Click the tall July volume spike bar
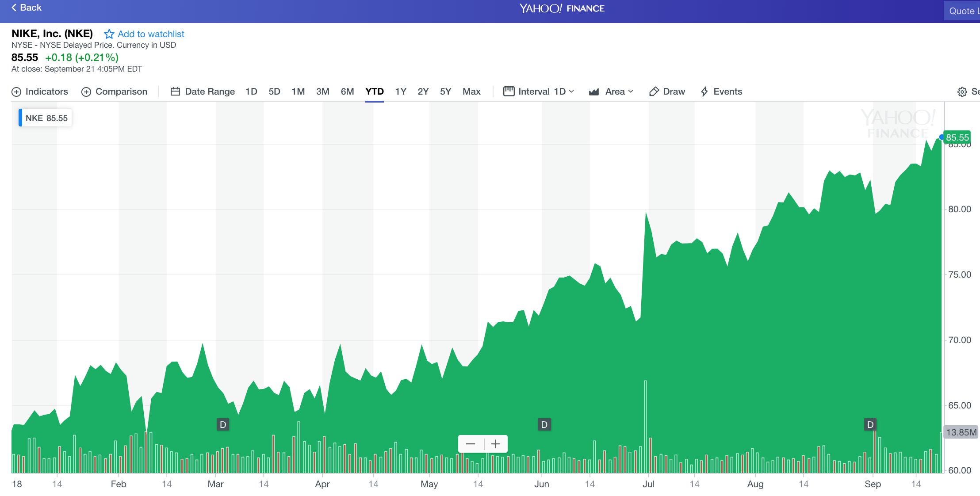980x496 pixels. (x=646, y=427)
